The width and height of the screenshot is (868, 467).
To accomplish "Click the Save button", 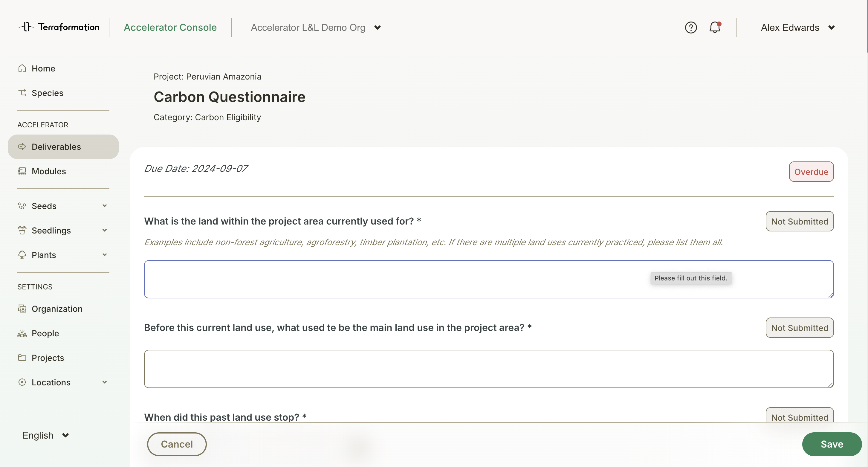I will coord(832,444).
